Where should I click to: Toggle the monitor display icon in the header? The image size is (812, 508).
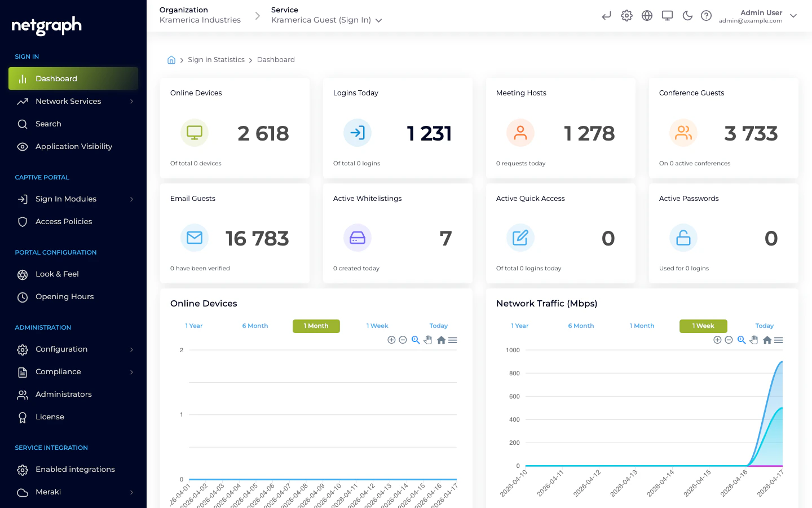pos(667,16)
